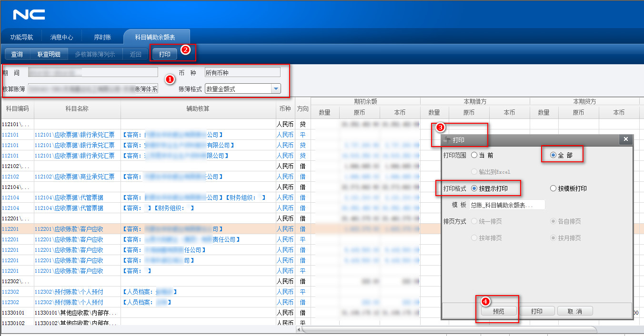
Task: Select 全部 print range
Action: pos(553,155)
